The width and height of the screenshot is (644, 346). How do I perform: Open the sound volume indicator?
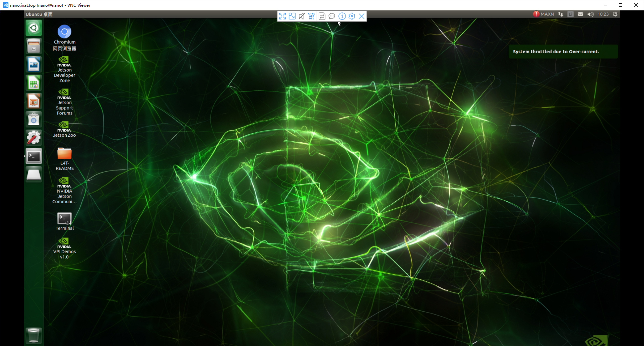click(x=590, y=14)
